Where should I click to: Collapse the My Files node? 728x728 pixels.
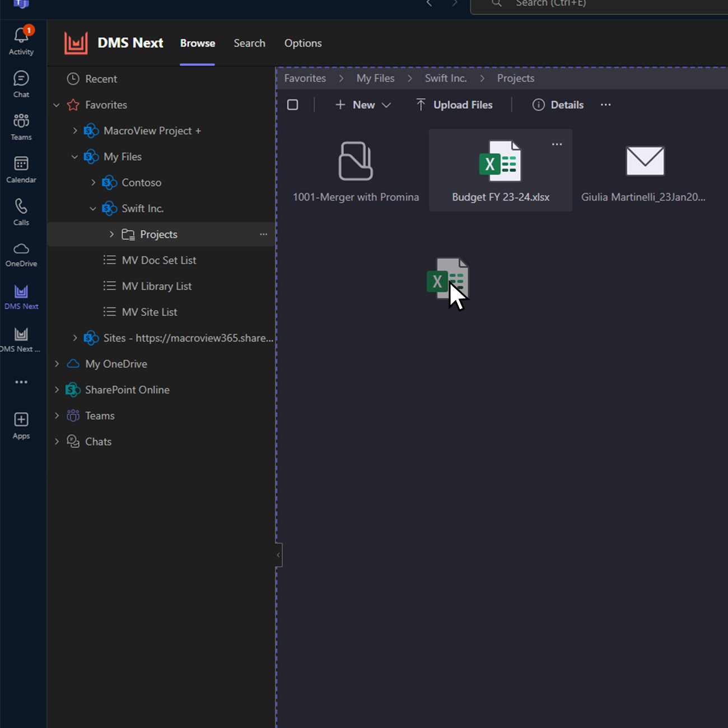pyautogui.click(x=75, y=157)
